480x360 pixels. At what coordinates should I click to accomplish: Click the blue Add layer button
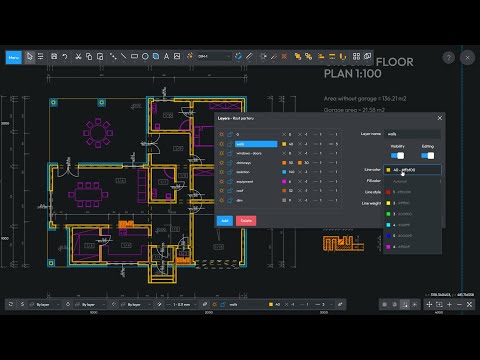coord(225,221)
